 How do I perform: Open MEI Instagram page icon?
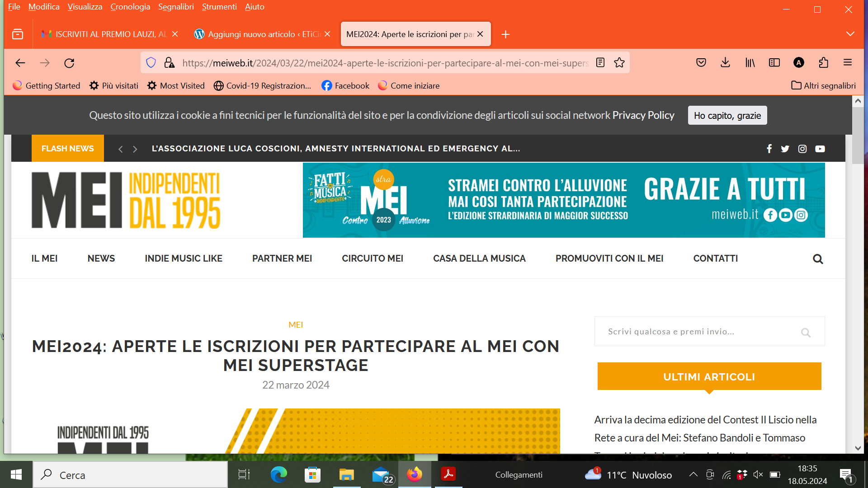tap(802, 149)
